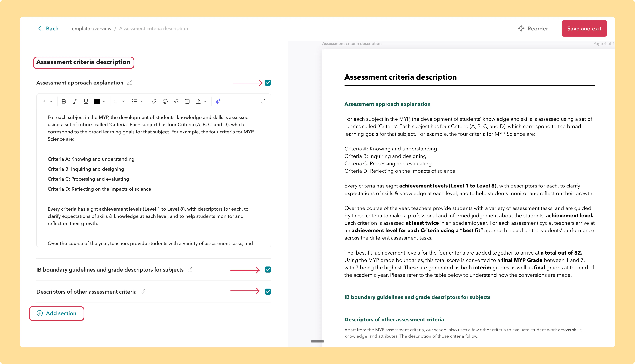Viewport: 635px width, 364px height.
Task: Edit the 'IB boundary guidelines' section title pencil
Action: [190, 270]
